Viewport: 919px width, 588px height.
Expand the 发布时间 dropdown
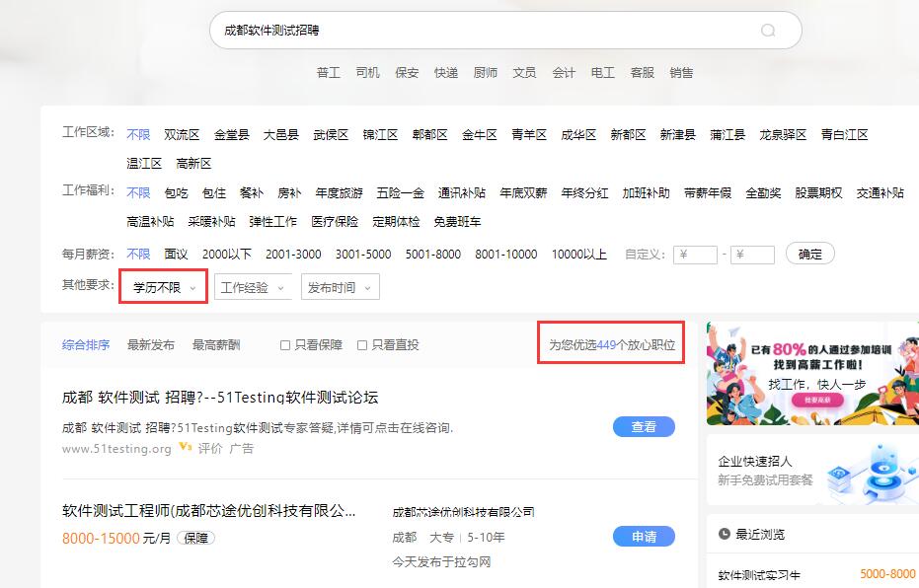pos(340,288)
